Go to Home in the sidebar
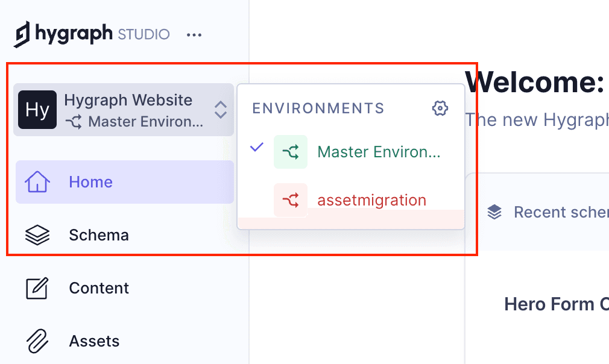609x364 pixels. [x=90, y=182]
